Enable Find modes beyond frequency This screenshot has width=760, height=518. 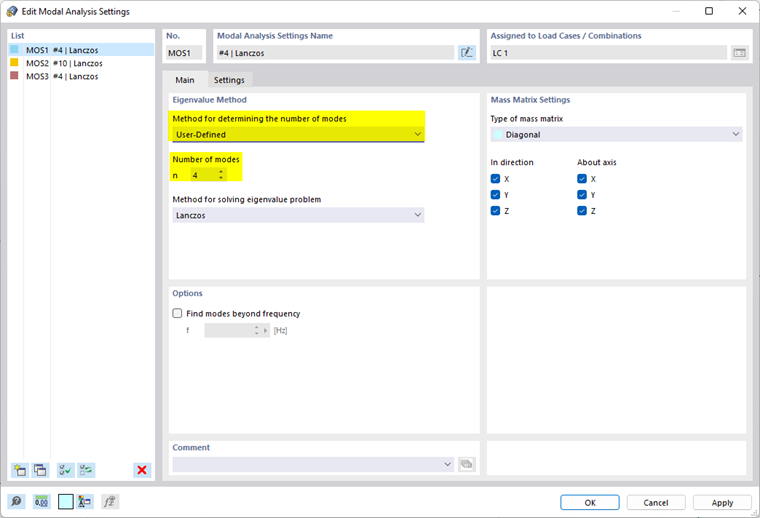(177, 314)
